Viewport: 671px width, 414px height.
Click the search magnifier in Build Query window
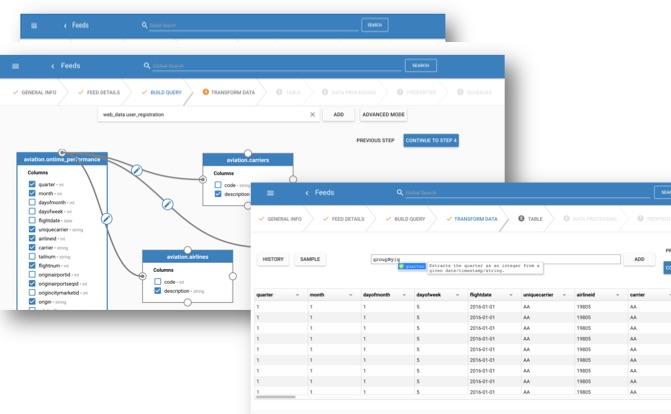coord(146,66)
